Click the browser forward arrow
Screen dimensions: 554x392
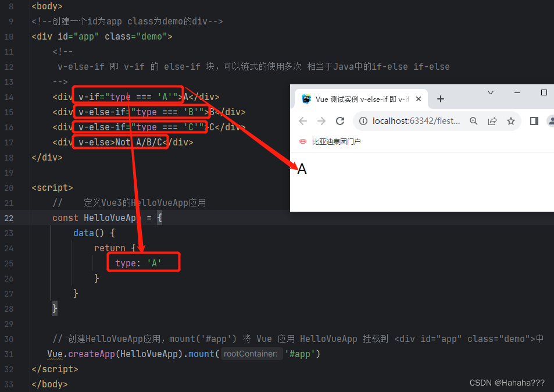[321, 121]
